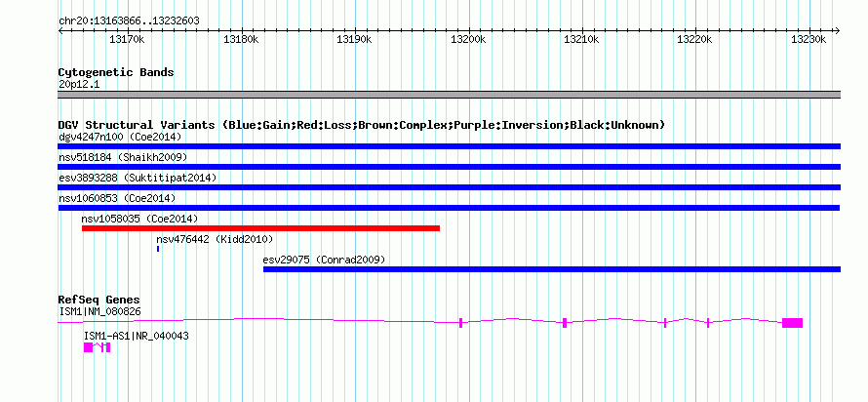The width and height of the screenshot is (868, 402).
Task: Open the Cytogenetic Bands track title
Action: tap(116, 72)
